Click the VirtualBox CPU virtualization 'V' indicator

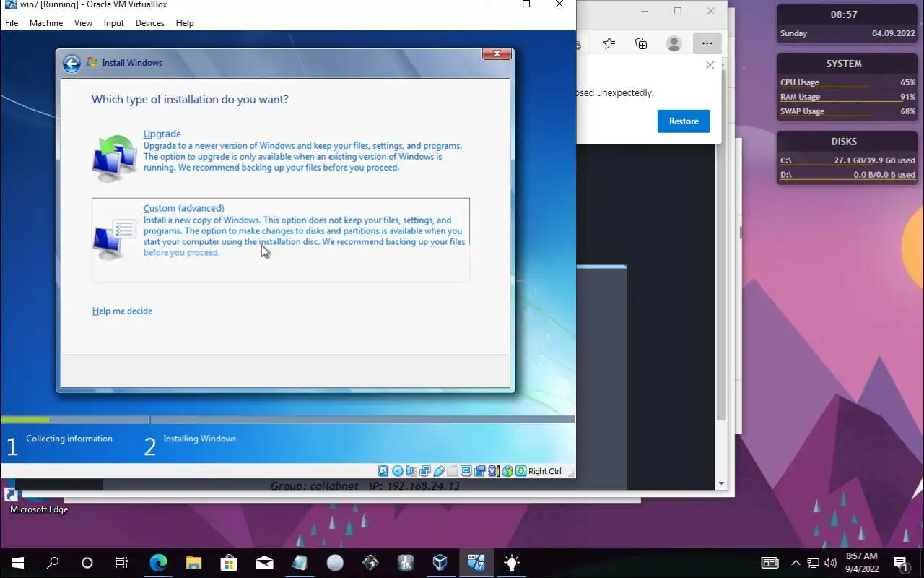tap(494, 471)
